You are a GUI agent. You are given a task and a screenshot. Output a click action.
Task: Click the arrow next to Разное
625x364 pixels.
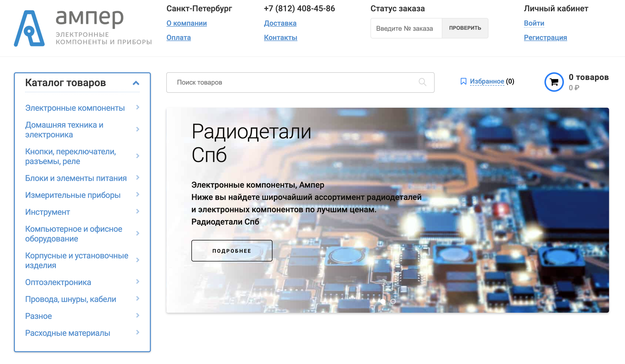click(x=138, y=316)
